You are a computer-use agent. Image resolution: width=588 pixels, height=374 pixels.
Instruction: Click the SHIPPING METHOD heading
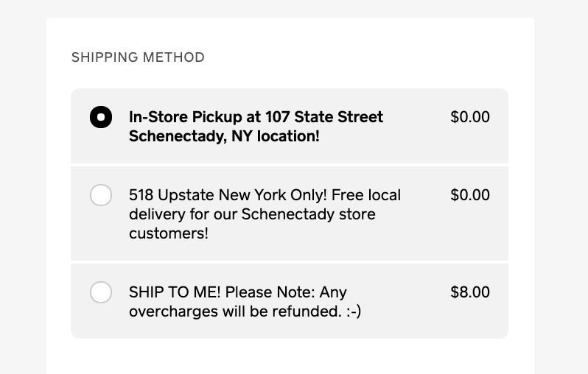click(138, 57)
